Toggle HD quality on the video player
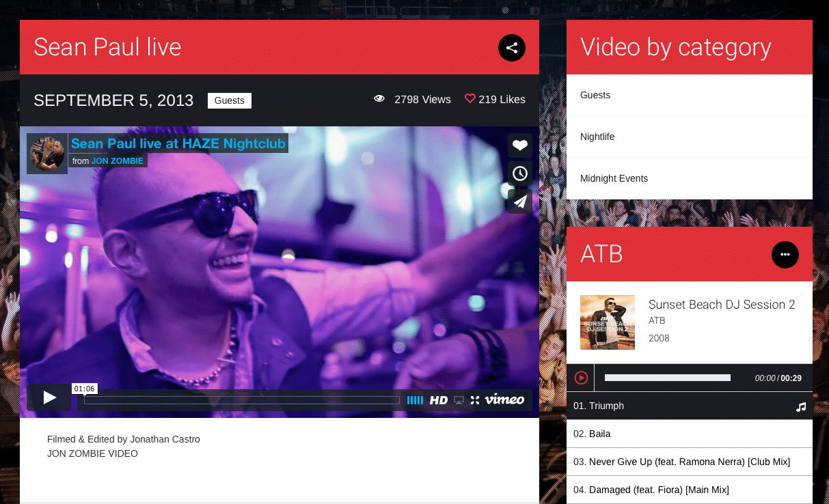Screen dimensions: 829x504 (x=439, y=400)
